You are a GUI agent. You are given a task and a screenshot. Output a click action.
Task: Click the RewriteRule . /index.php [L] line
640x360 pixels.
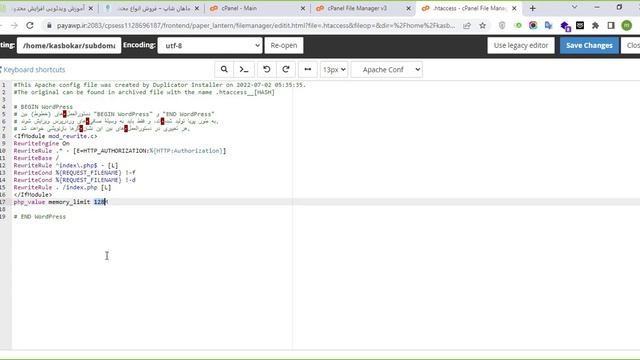62,187
